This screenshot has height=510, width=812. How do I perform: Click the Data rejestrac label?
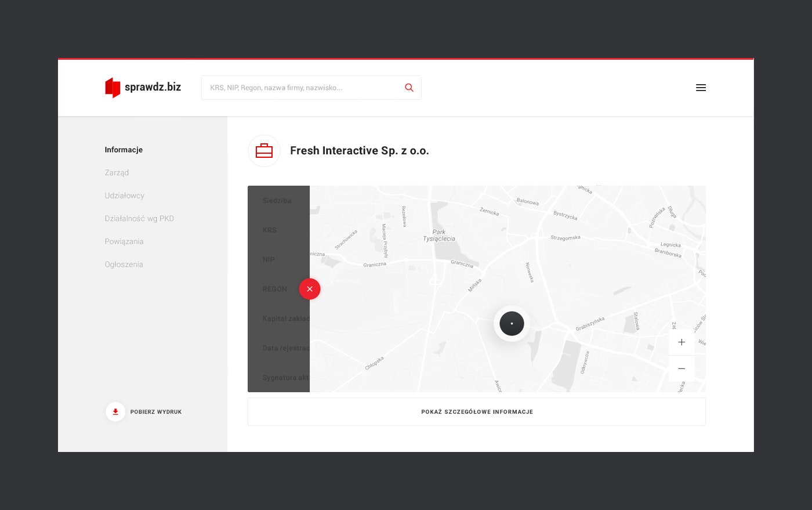tap(286, 348)
